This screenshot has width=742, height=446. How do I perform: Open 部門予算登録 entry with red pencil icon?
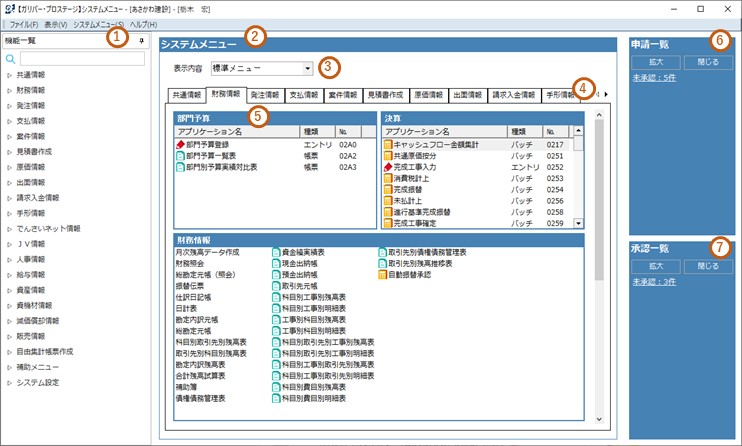(x=181, y=145)
